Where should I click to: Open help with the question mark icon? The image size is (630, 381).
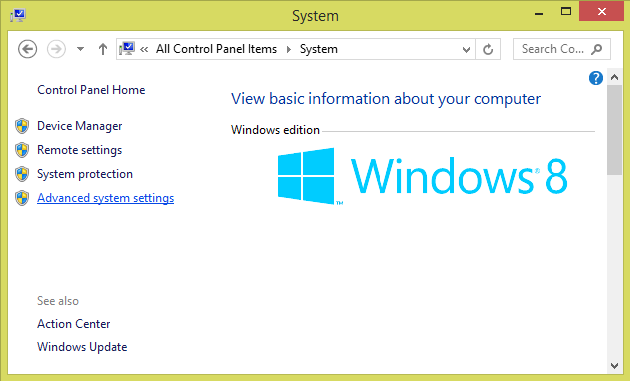coord(595,78)
